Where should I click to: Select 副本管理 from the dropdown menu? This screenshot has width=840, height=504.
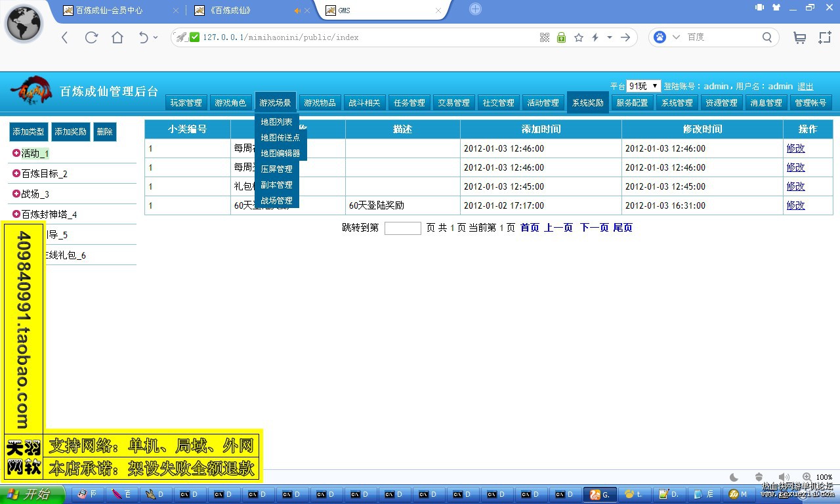pos(276,185)
